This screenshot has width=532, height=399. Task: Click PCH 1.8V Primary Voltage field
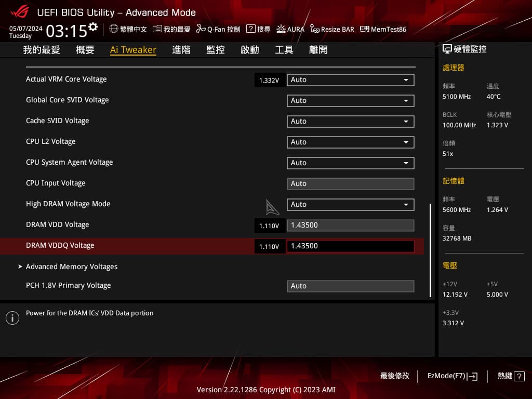351,286
